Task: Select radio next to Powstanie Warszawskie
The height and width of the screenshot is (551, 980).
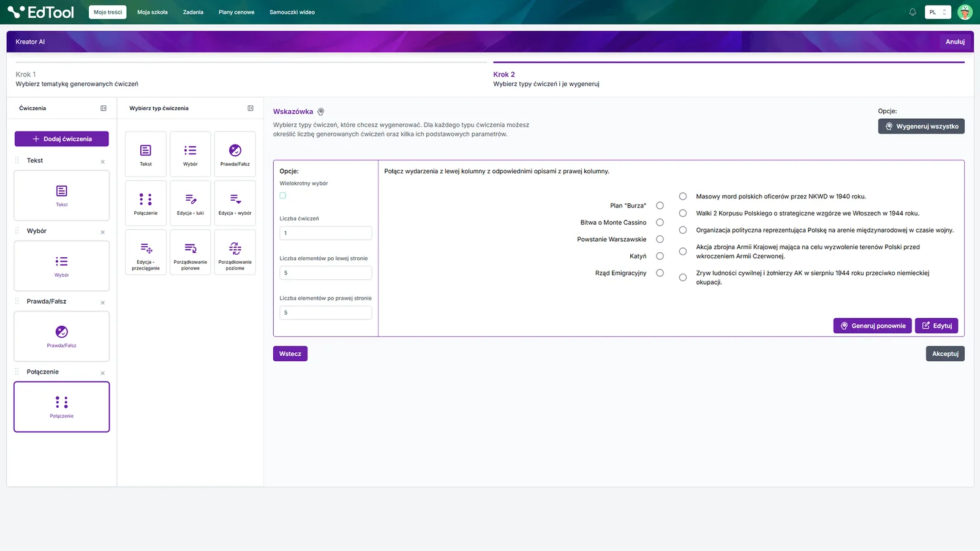Action: pos(660,239)
